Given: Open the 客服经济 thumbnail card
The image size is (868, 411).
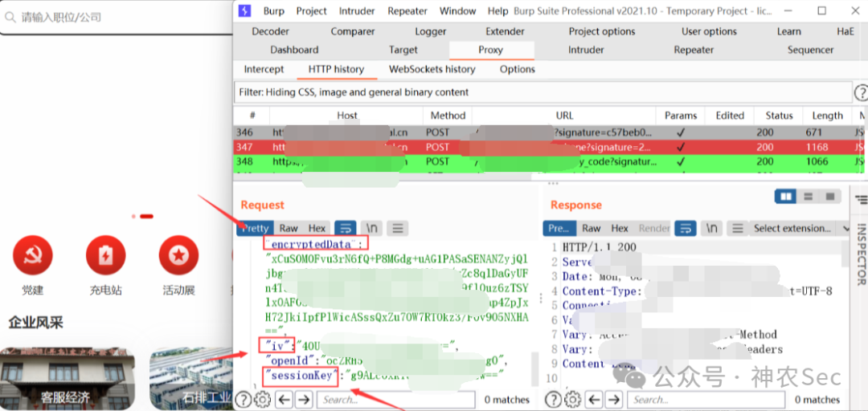Looking at the screenshot, I should click(x=67, y=379).
